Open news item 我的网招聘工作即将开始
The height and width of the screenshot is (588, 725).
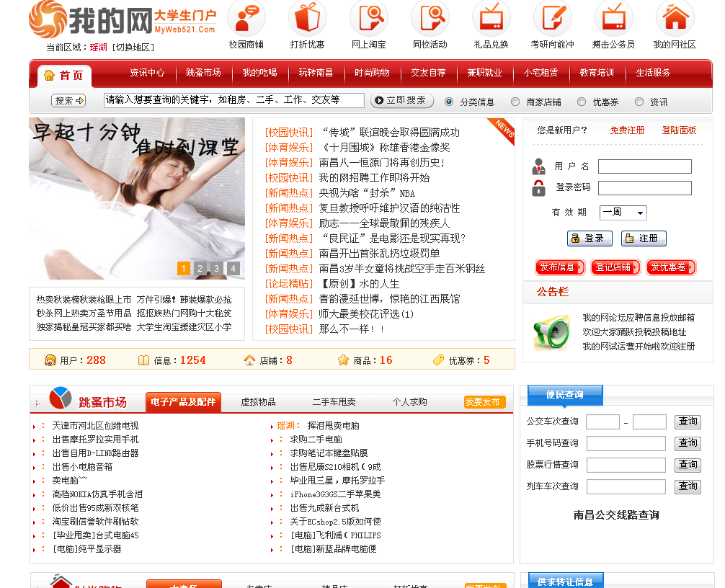pos(374,178)
